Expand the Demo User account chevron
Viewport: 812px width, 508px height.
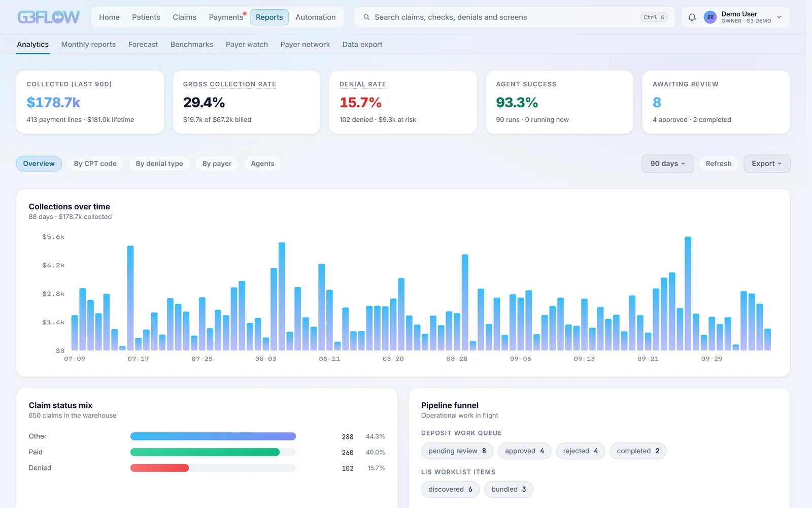coord(780,17)
